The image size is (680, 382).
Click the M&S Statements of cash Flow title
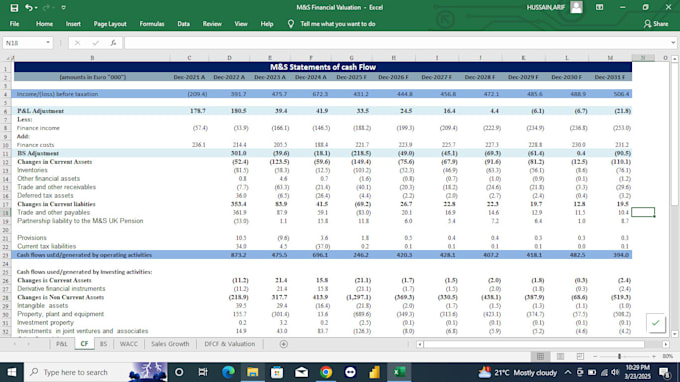point(323,67)
